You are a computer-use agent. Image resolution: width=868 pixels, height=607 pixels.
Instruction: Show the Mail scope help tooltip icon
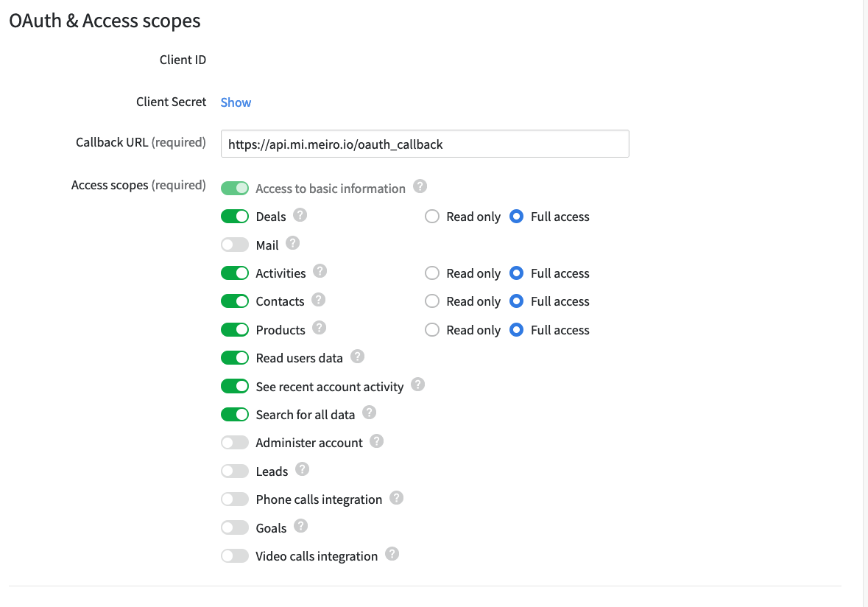(293, 243)
